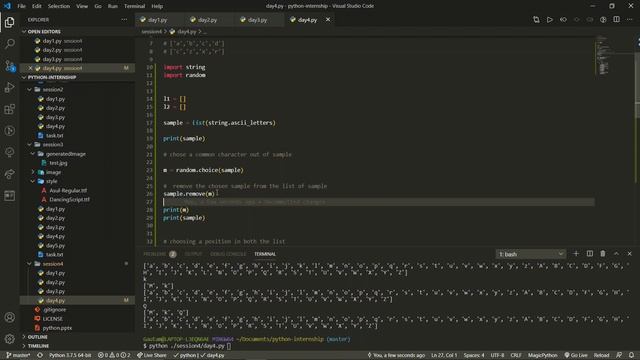
Task: Split the terminal pane
Action: coord(589,254)
